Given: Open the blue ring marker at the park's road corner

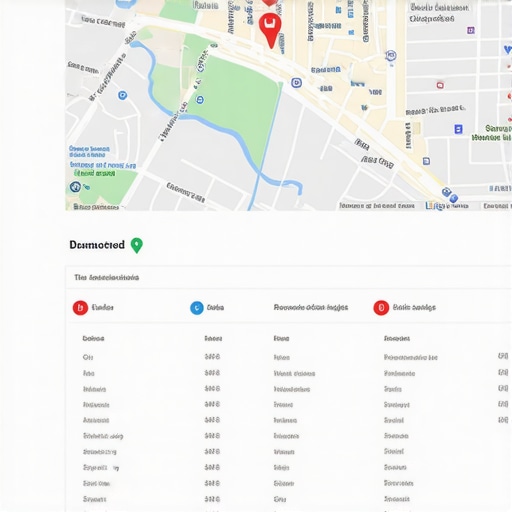Looking at the screenshot, I should [296, 83].
